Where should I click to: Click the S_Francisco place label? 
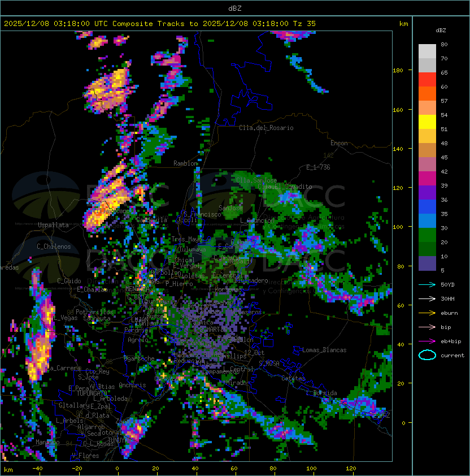(x=203, y=214)
